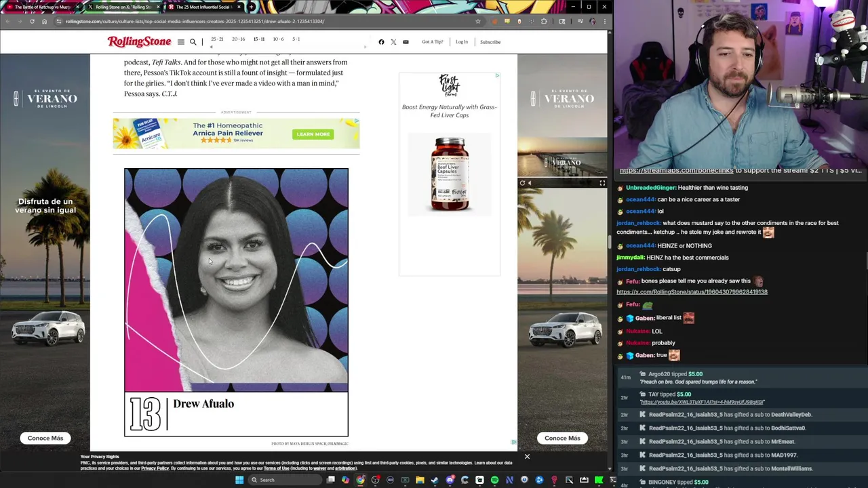Image resolution: width=868 pixels, height=488 pixels.
Task: Open a new browser tab
Action: [252, 7]
